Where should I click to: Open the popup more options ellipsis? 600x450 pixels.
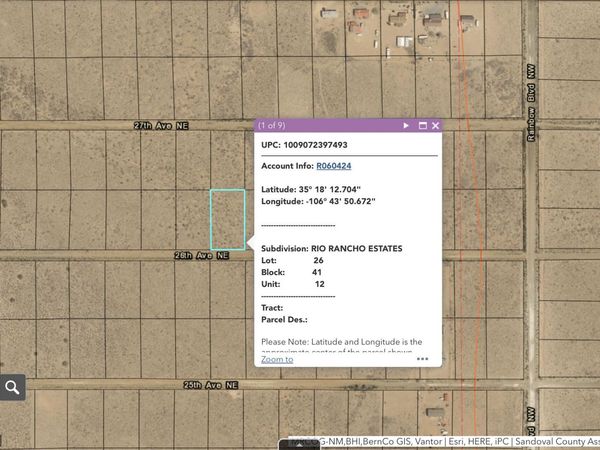pyautogui.click(x=422, y=359)
